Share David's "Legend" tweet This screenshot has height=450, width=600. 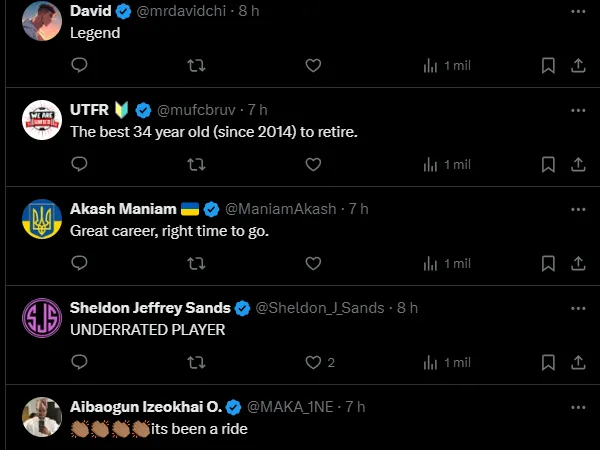[x=578, y=65]
